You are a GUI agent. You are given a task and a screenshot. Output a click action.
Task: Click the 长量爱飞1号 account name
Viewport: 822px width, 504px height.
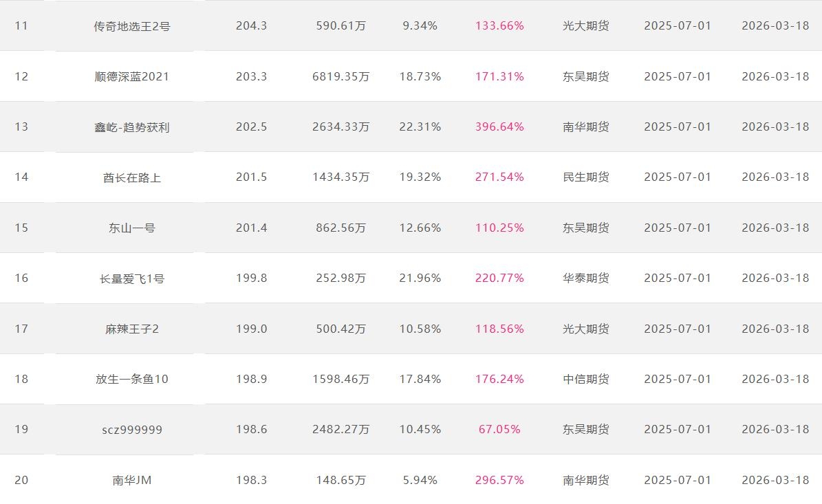(132, 278)
